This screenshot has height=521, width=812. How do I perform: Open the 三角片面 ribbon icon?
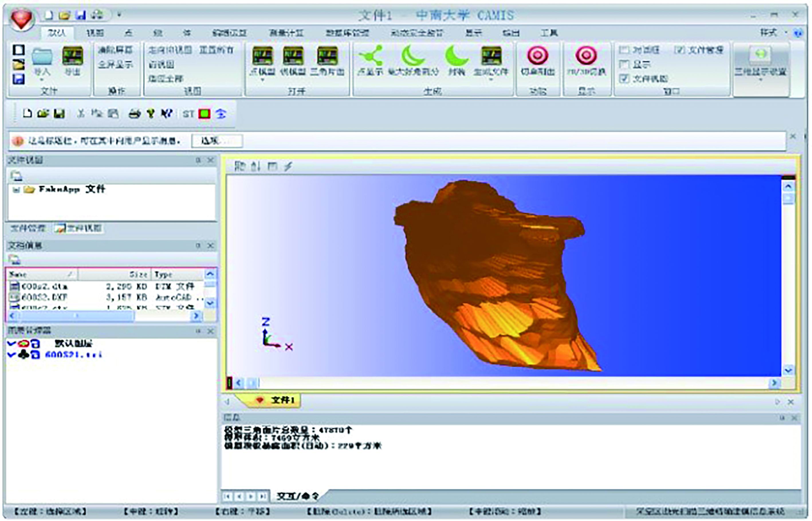(327, 56)
